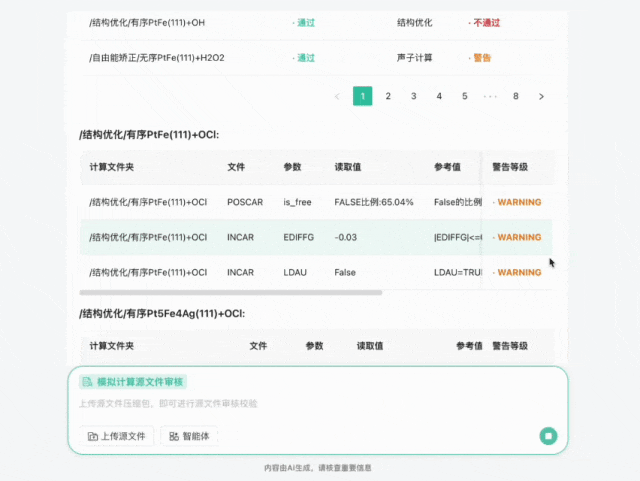Click the 警告 status for 声子计算
640x481 pixels.
(481, 58)
